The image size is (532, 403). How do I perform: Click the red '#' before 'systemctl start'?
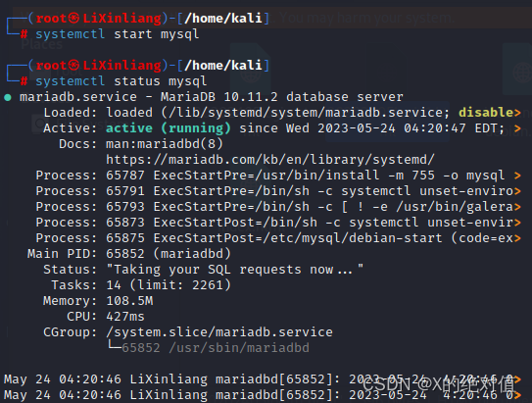pyautogui.click(x=24, y=34)
